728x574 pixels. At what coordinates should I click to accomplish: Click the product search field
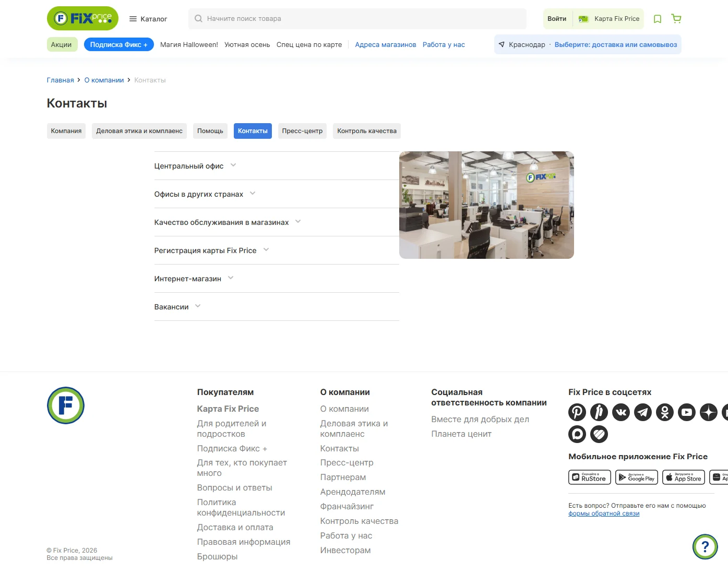pos(357,19)
